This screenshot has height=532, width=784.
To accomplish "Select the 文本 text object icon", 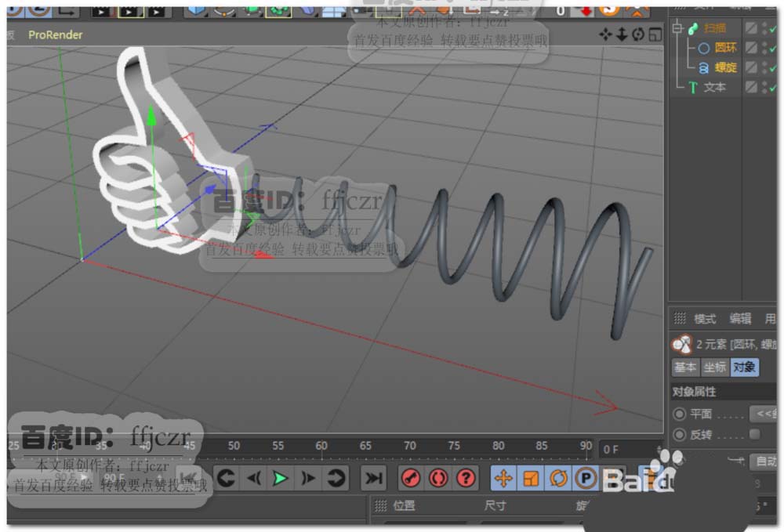I will click(x=693, y=88).
